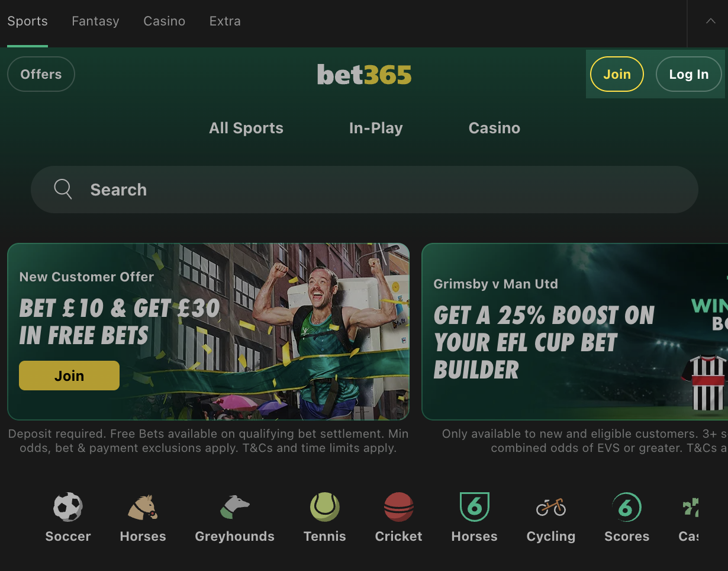The image size is (728, 571).
Task: Choose the Tennis ball icon
Action: [x=324, y=507]
